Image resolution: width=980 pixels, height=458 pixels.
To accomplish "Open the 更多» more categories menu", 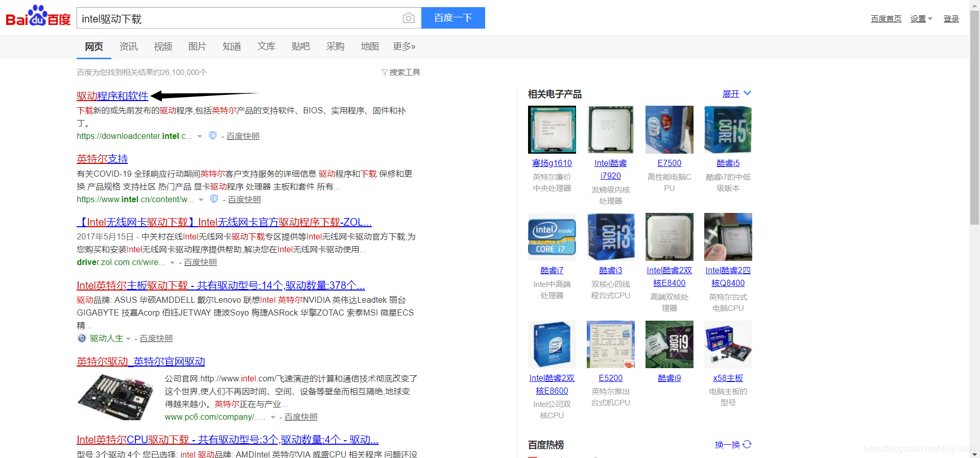I will pyautogui.click(x=404, y=46).
